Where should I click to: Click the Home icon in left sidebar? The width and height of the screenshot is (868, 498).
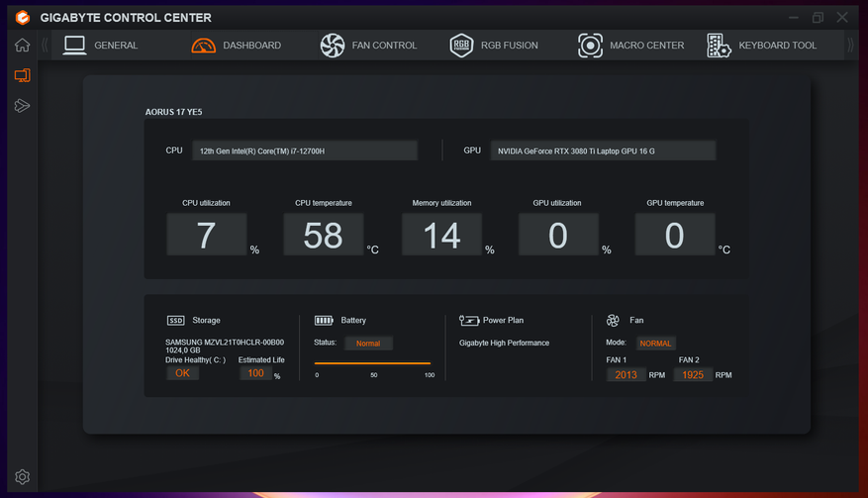[22, 46]
